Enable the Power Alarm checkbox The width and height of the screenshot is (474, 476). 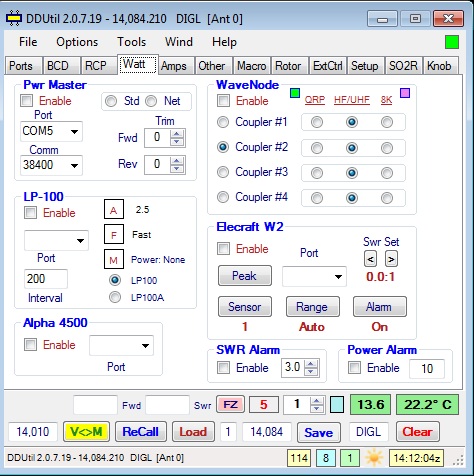click(354, 368)
